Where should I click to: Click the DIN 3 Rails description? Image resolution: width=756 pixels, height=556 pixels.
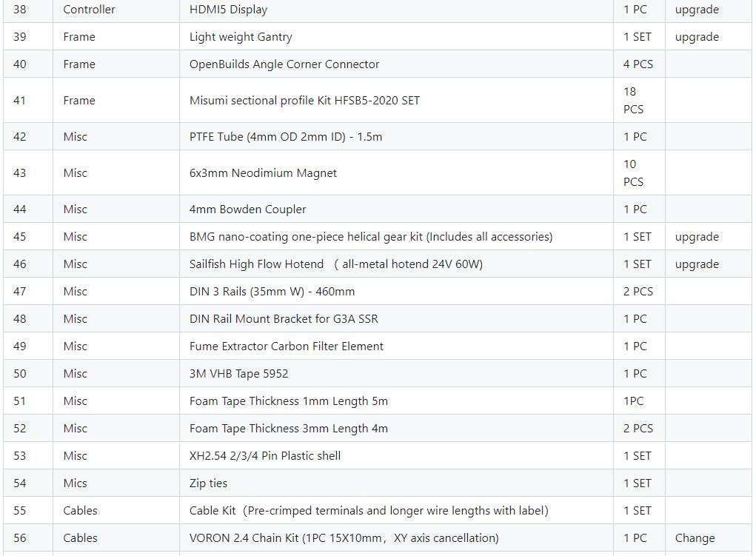[x=272, y=292]
